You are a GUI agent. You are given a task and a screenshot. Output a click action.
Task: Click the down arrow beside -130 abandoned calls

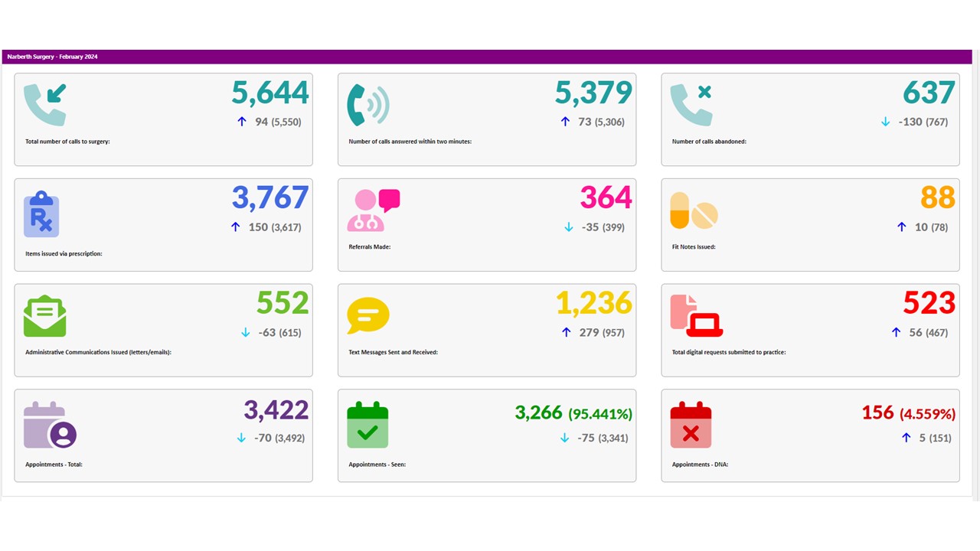886,122
